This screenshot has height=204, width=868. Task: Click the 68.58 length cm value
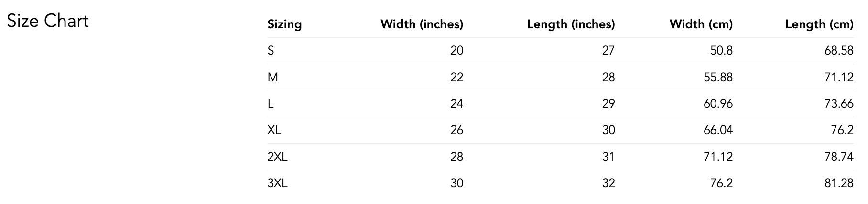(839, 50)
